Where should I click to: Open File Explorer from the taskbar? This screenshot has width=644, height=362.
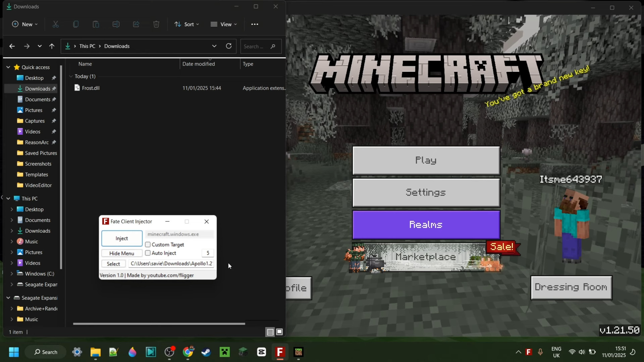[x=96, y=352]
